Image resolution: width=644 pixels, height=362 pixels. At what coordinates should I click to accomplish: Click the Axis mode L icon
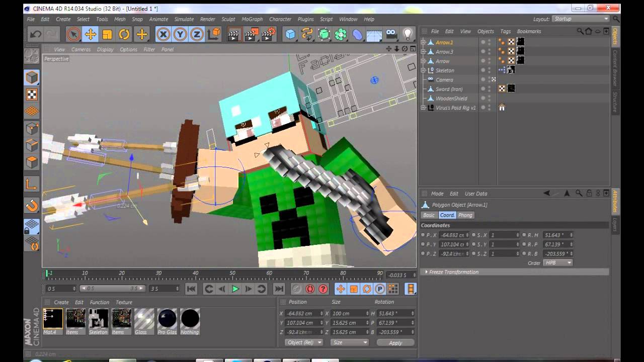point(32,184)
